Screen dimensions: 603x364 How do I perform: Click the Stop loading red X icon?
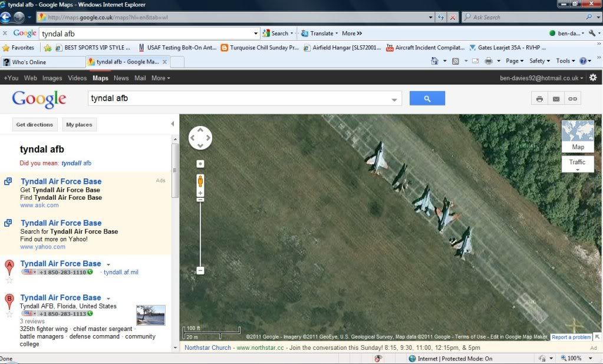tap(453, 17)
